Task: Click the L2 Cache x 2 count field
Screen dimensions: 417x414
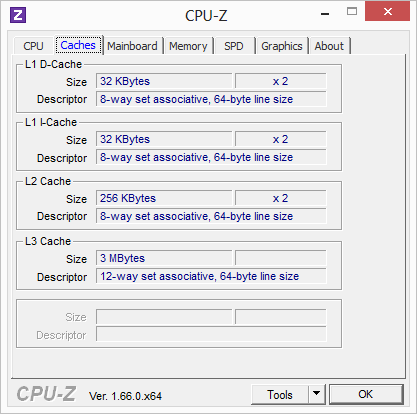Action: (x=281, y=198)
